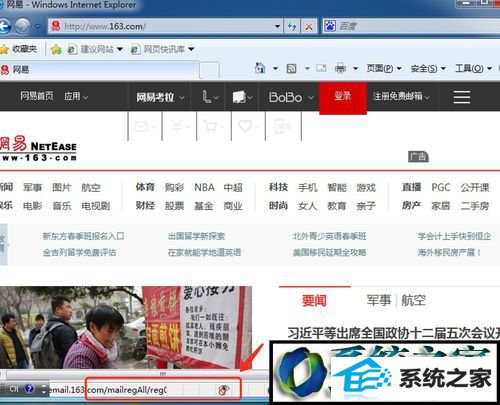Click the RSS feeds icon

click(291, 69)
